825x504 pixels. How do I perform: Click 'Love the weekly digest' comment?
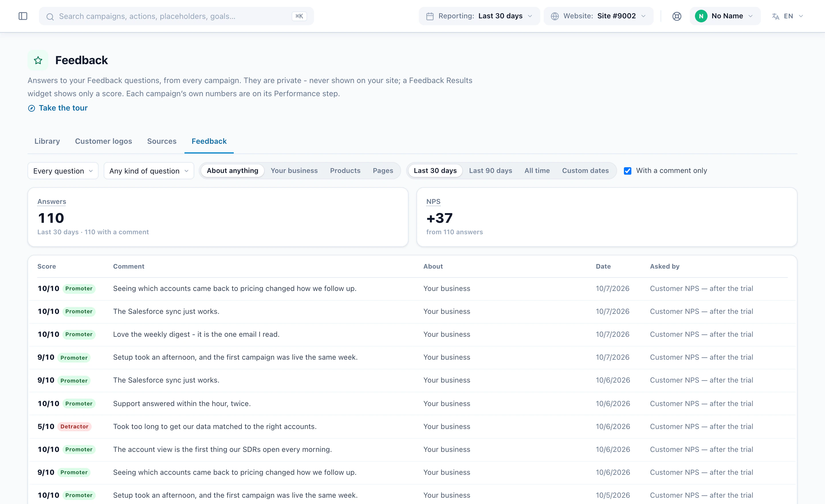tap(196, 334)
